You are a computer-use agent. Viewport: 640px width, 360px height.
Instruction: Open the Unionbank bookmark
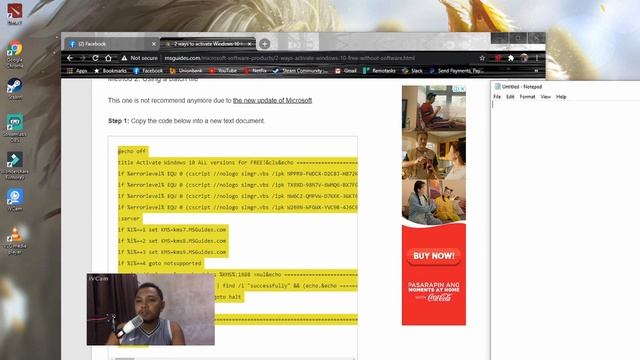(x=186, y=71)
